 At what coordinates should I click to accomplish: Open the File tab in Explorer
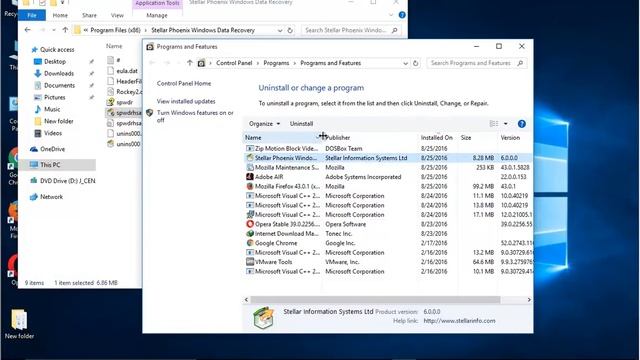pyautogui.click(x=32, y=15)
